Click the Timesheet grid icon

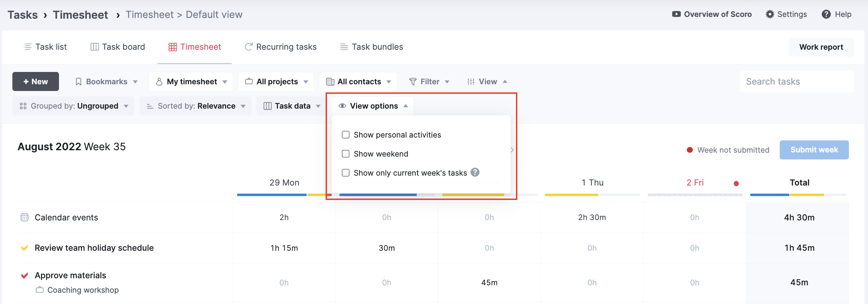[173, 47]
